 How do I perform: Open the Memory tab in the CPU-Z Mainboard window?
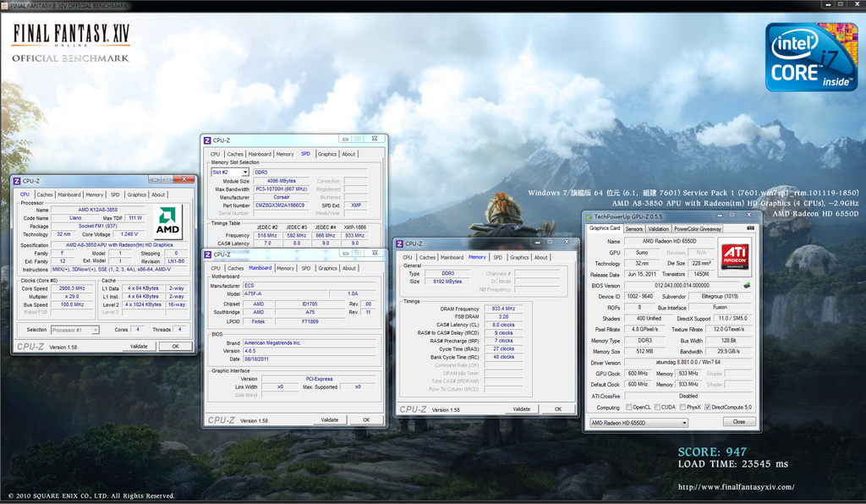[286, 268]
